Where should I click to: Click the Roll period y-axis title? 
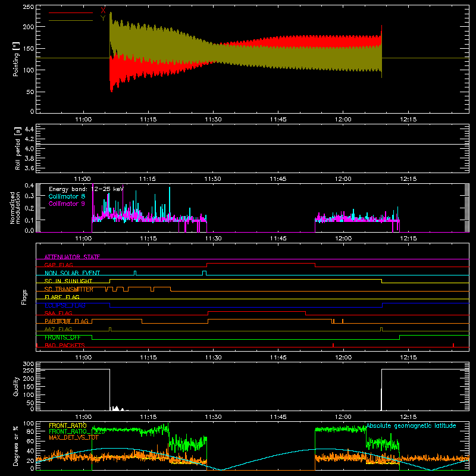click(18, 148)
